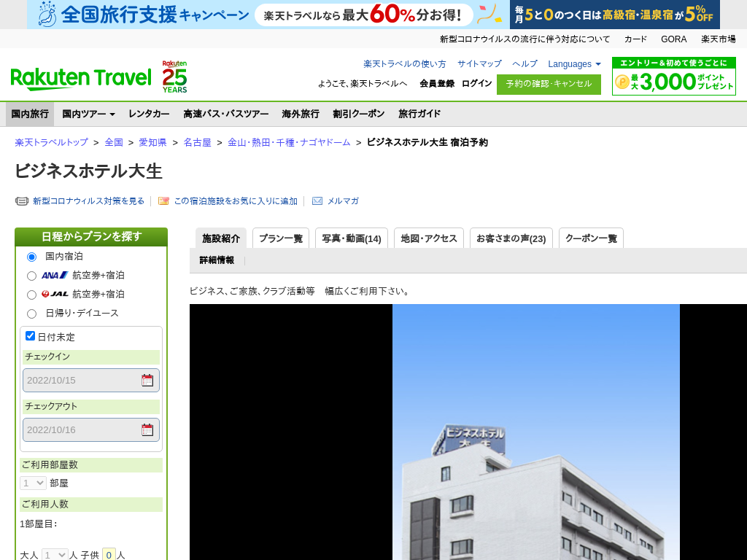Click the check-in date field 2022/10/15
Screen dimensions: 747x560
(91, 380)
